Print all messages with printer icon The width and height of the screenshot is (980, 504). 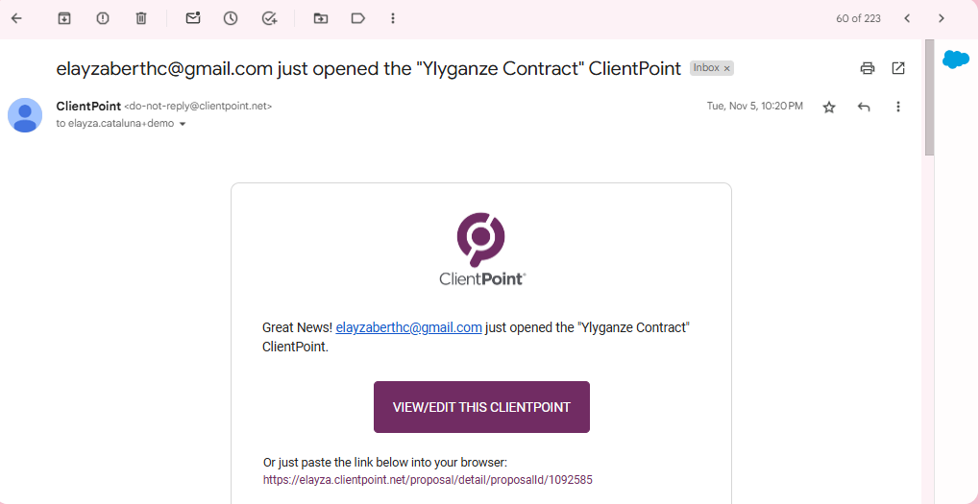(x=868, y=68)
